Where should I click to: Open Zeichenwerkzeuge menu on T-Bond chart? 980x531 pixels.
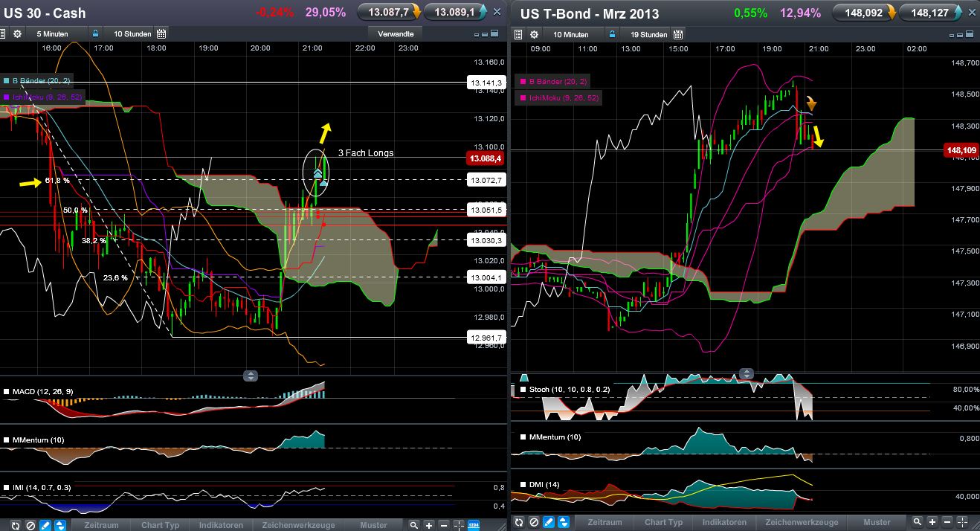point(802,522)
